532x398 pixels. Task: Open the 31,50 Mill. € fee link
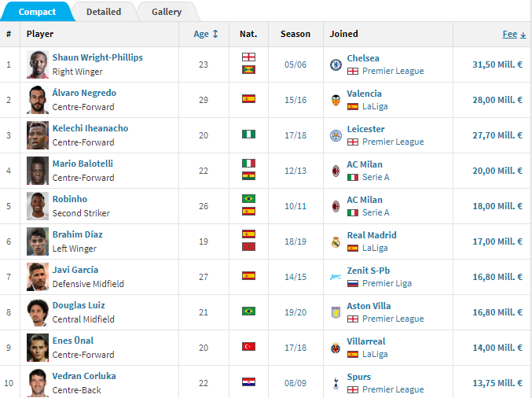coord(497,64)
